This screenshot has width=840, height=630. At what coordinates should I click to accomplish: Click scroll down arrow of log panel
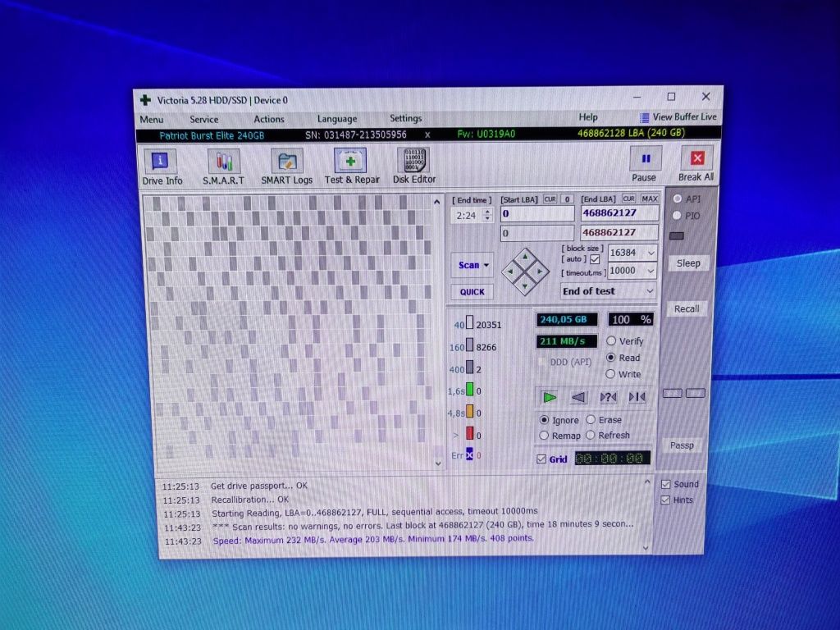coord(646,547)
